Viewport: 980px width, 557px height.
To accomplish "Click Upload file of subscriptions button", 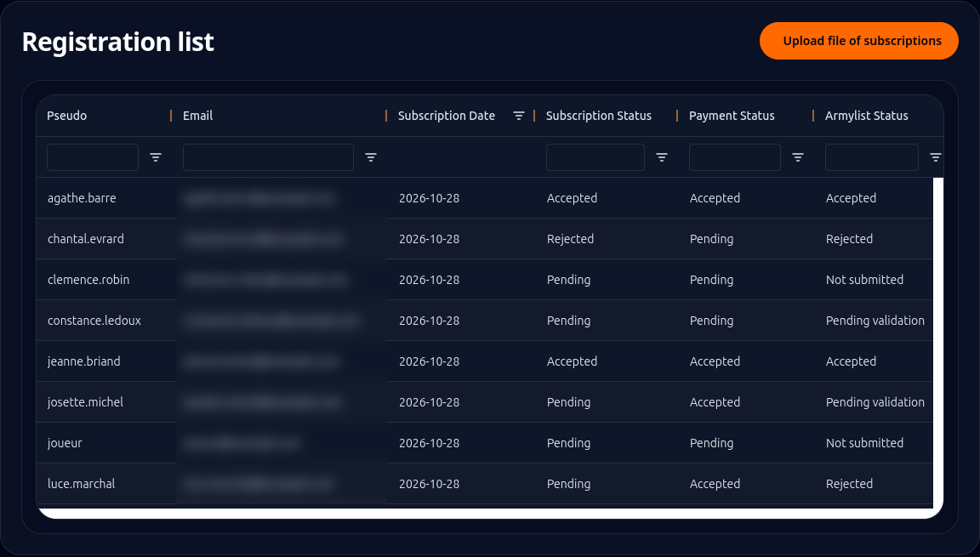I will pos(858,41).
